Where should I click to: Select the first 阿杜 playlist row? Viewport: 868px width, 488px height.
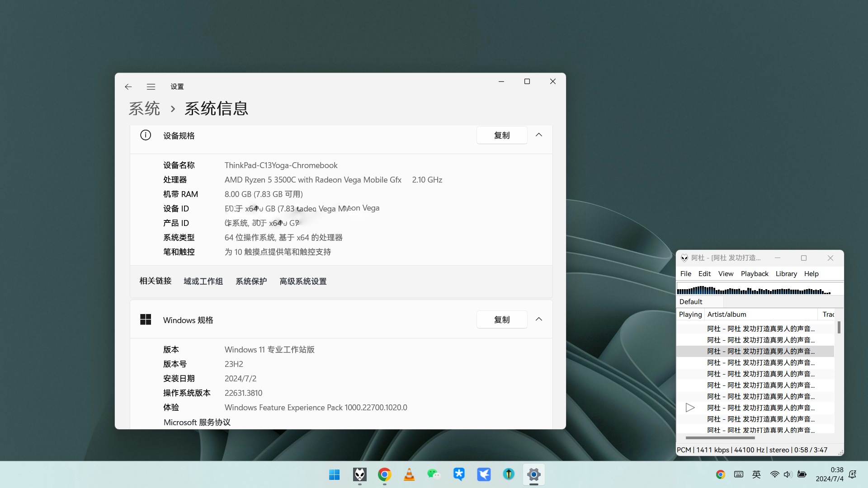[x=755, y=328]
